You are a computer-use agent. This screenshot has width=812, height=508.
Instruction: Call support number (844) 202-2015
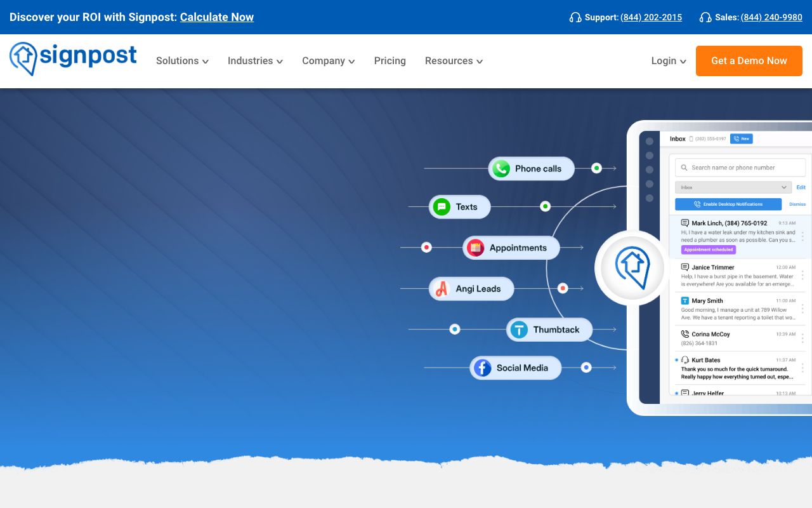(651, 17)
